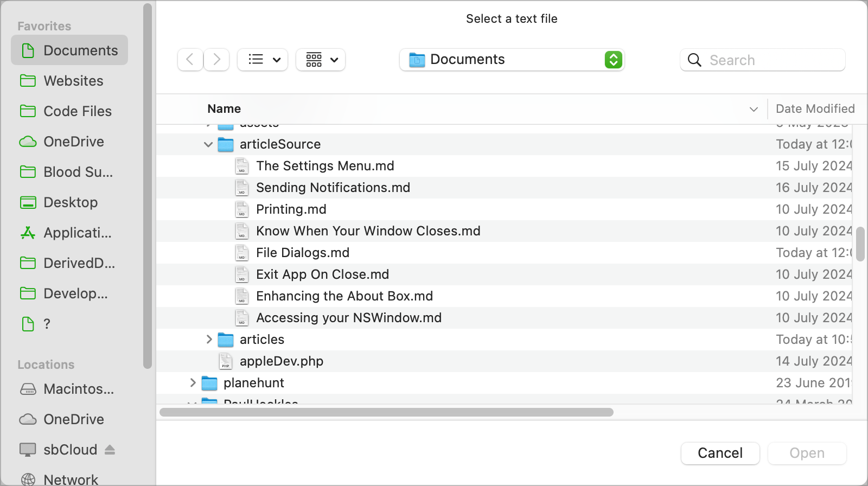Select the 15 July 2024 date cell
The image size is (868, 486).
coord(814,166)
